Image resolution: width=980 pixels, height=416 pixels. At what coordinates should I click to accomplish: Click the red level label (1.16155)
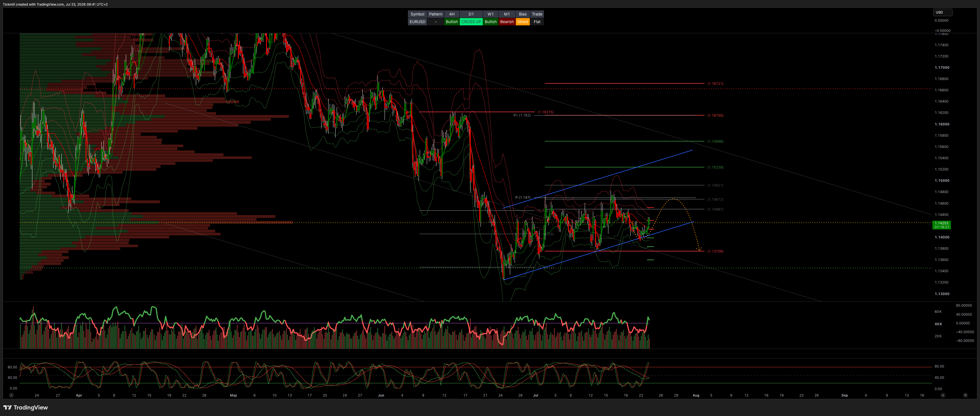[715, 116]
